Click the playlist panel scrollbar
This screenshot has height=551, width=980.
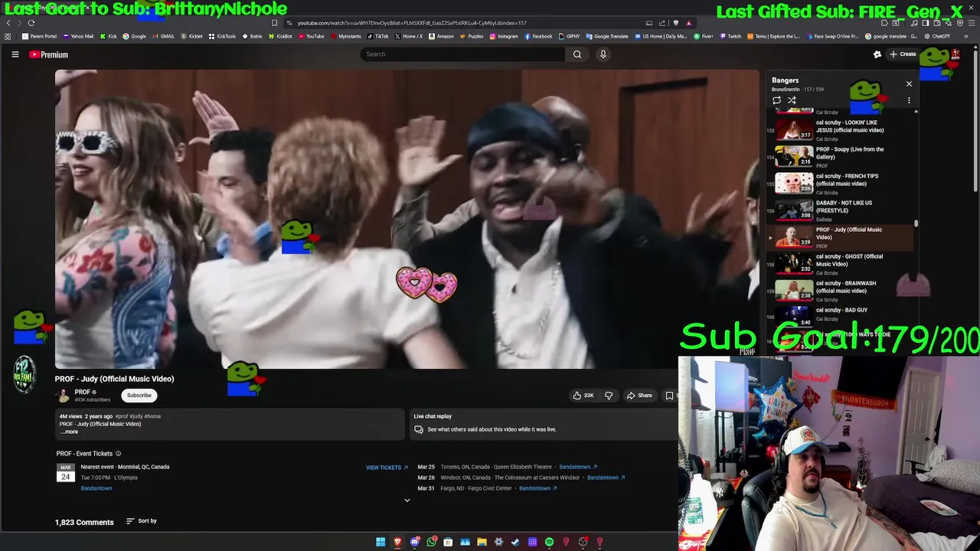point(916,223)
